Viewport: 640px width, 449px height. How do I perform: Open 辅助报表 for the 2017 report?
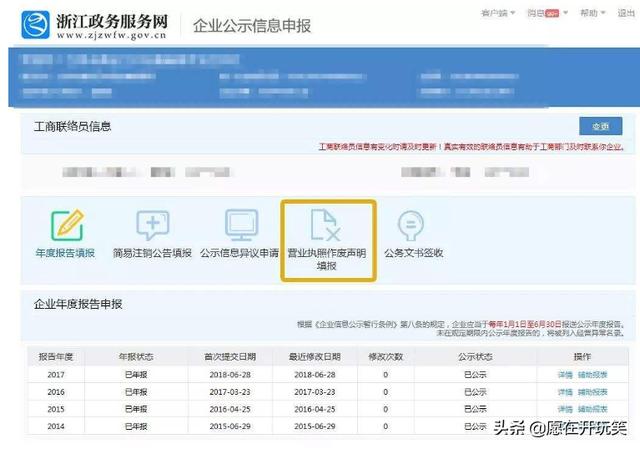(x=593, y=375)
